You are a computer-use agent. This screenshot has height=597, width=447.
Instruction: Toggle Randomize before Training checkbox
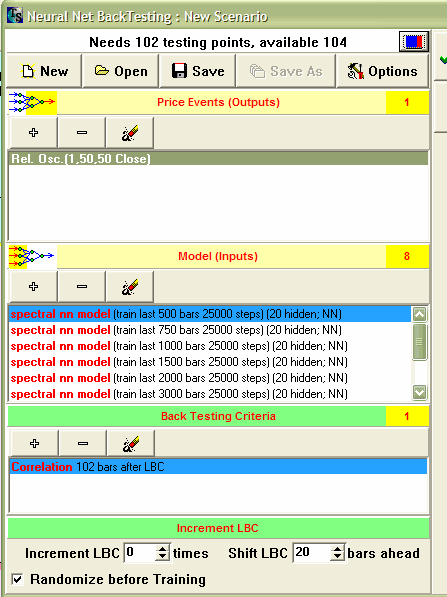(17, 579)
